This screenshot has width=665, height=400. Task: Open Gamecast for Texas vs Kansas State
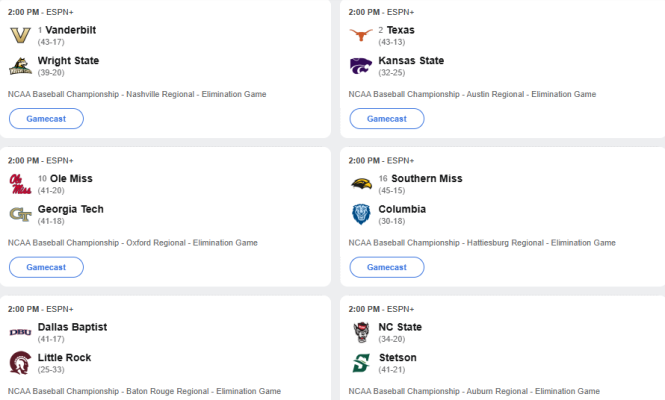(x=387, y=119)
